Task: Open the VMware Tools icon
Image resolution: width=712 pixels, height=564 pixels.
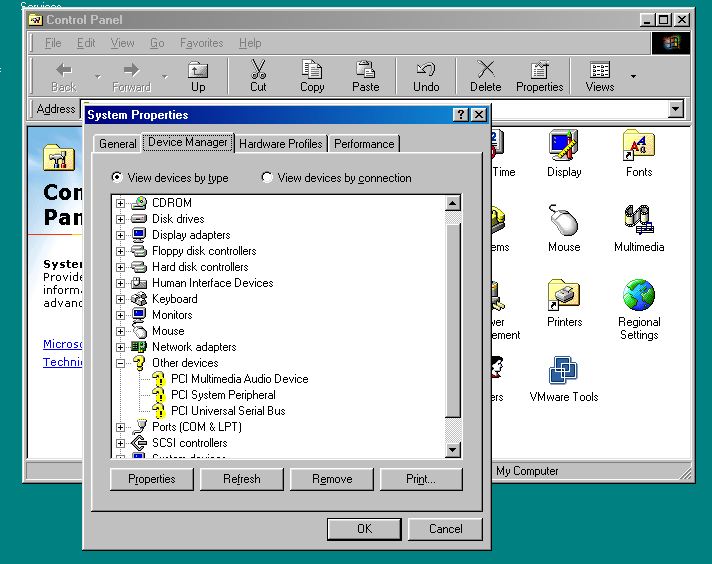Action: coord(563,370)
